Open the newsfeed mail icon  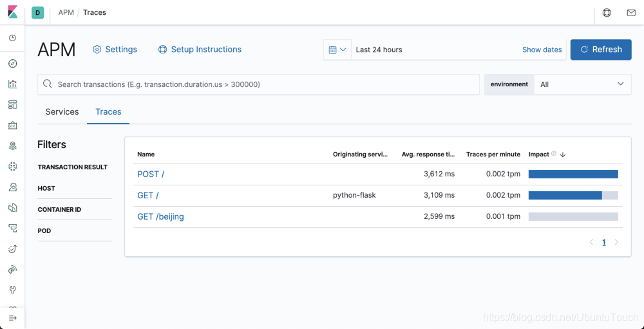pos(631,13)
